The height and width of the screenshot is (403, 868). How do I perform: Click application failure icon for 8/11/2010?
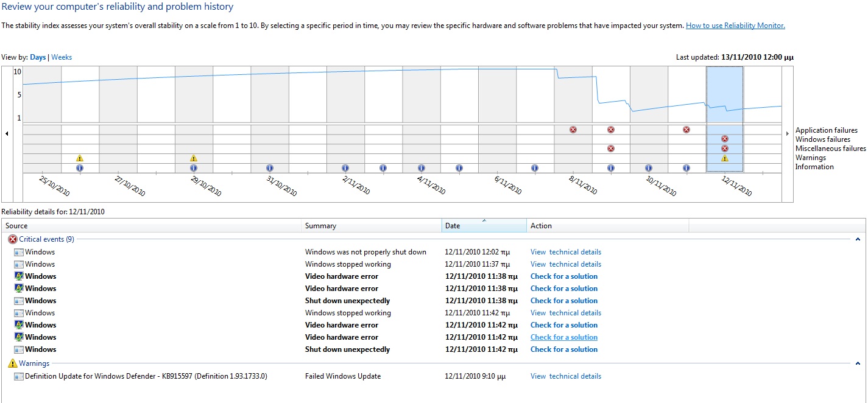point(573,130)
